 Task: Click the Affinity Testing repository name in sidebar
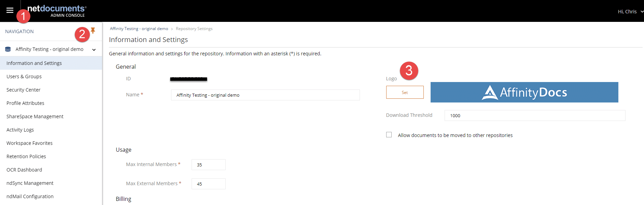50,49
